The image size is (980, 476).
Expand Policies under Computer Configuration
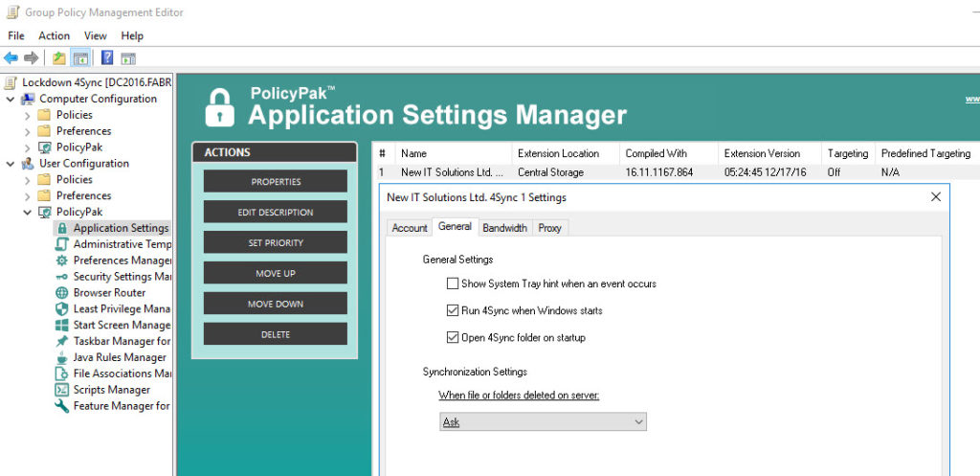pos(27,115)
